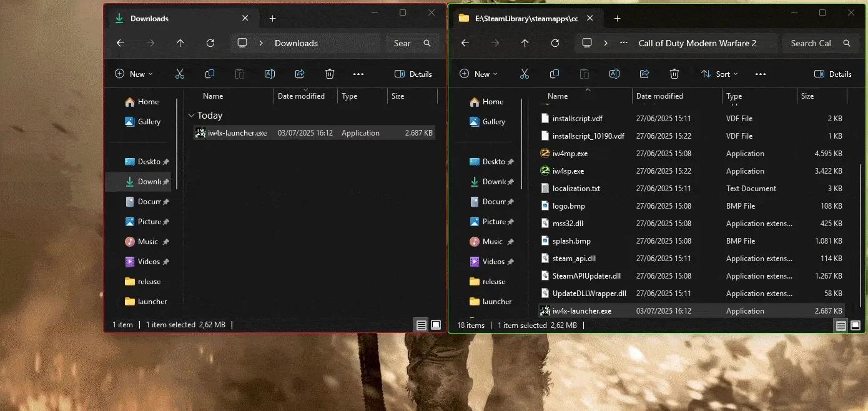Add new tab in Call of Duty window
This screenshot has width=868, height=411.
[617, 19]
